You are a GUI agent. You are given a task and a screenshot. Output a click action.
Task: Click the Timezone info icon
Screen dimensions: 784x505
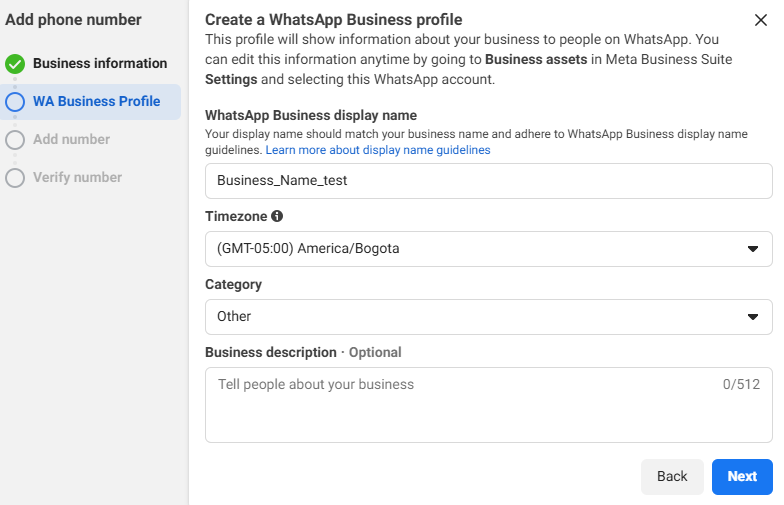click(x=277, y=216)
